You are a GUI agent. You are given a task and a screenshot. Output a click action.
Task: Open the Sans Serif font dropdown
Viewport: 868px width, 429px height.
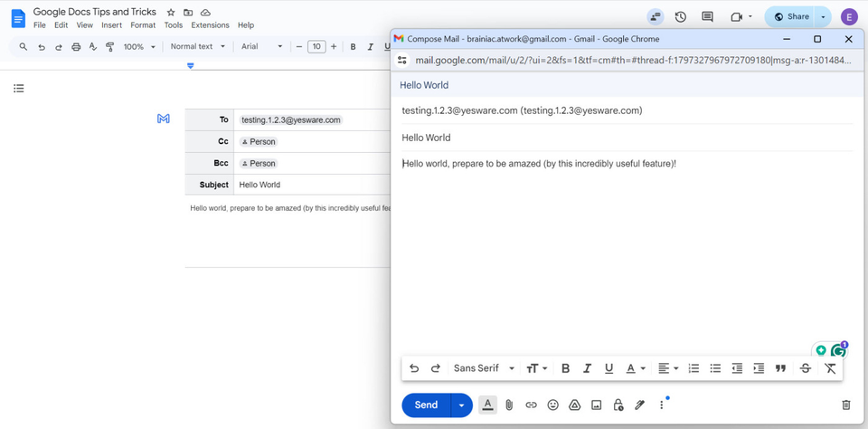pyautogui.click(x=484, y=368)
